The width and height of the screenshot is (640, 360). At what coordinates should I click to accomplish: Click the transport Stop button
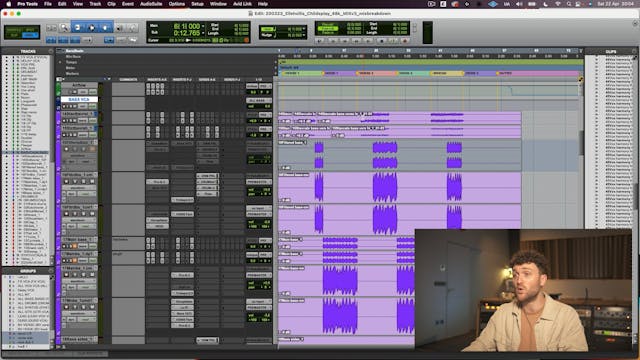point(382,41)
